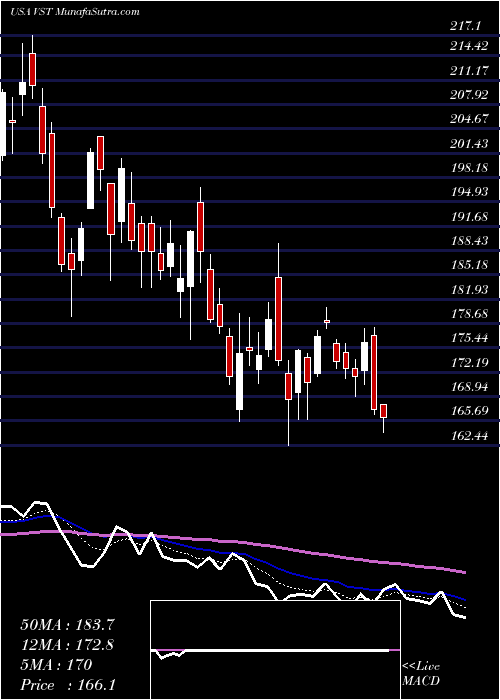
Task: Click the highest red candle near 214.42
Action: coord(33,69)
